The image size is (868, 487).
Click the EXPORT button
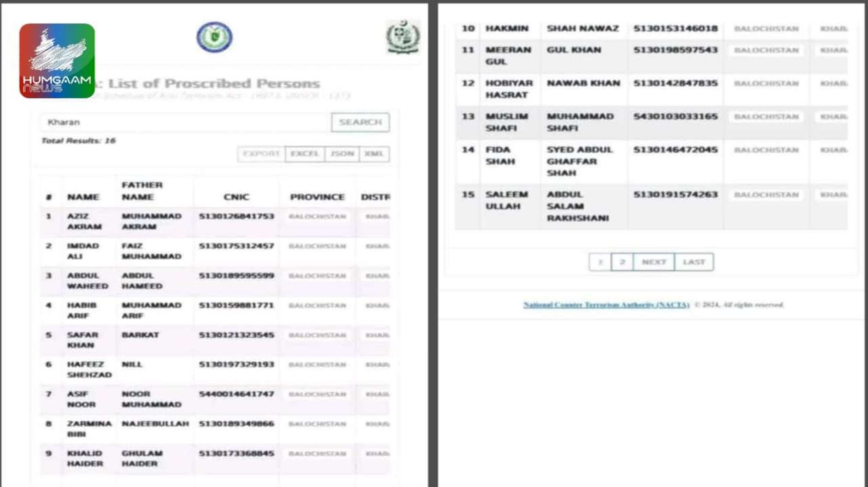pyautogui.click(x=261, y=154)
